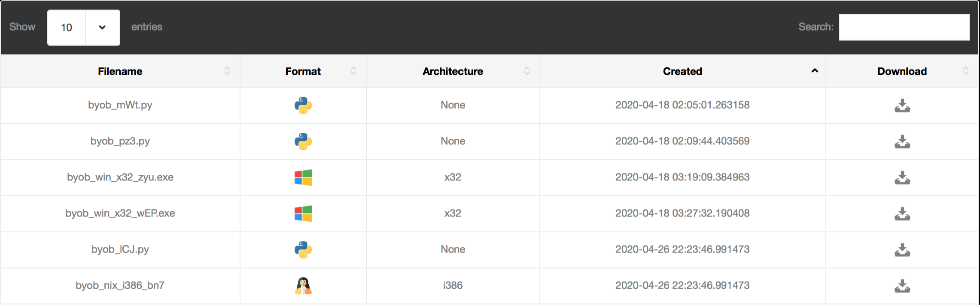Select the byob_pz3.py filename text
980x305 pixels.
point(120,141)
